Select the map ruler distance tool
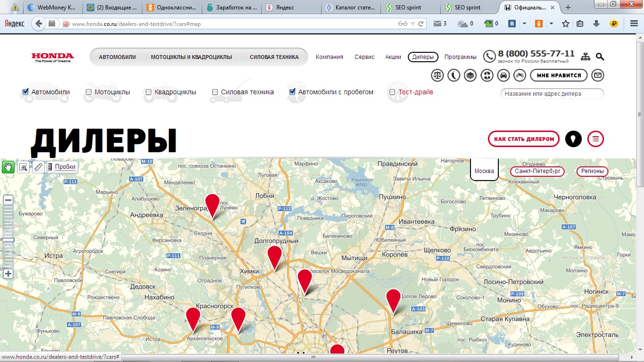The width and height of the screenshot is (644, 362). pos(38,167)
